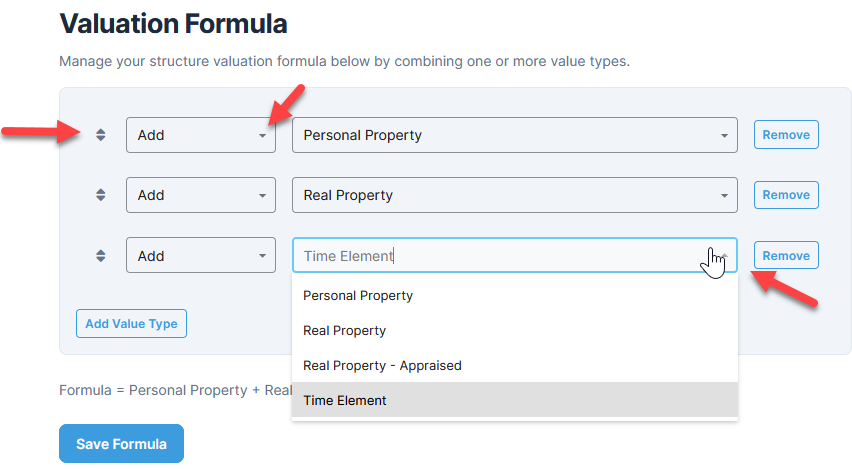Select the highlighted Time Element option

(x=515, y=400)
